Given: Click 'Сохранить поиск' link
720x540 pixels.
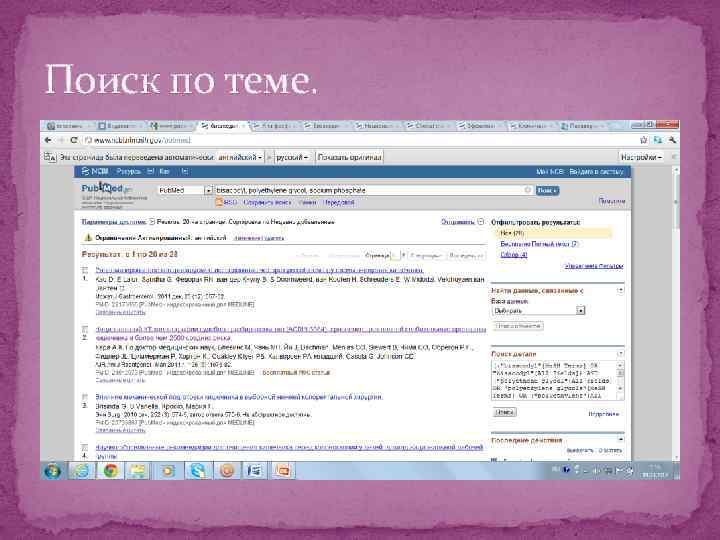Looking at the screenshot, I should click(x=268, y=202).
